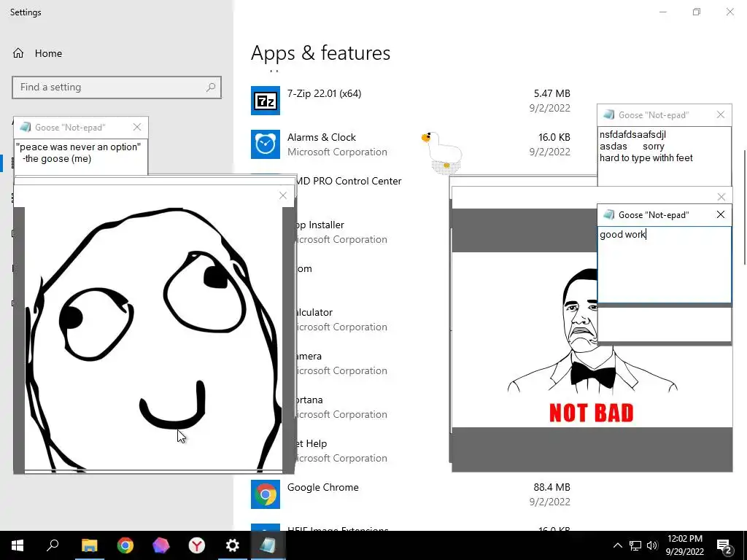
Task: Open the volume tray icon
Action: (652, 545)
